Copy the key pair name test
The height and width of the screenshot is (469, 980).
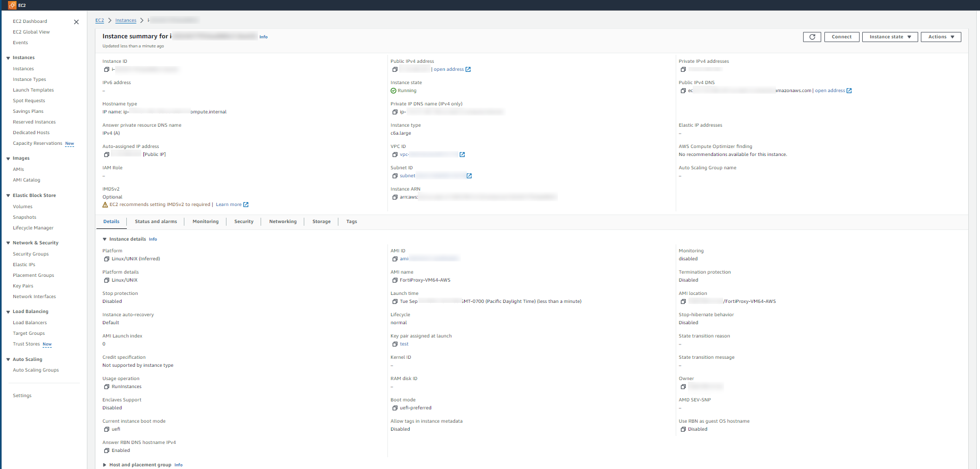point(395,344)
